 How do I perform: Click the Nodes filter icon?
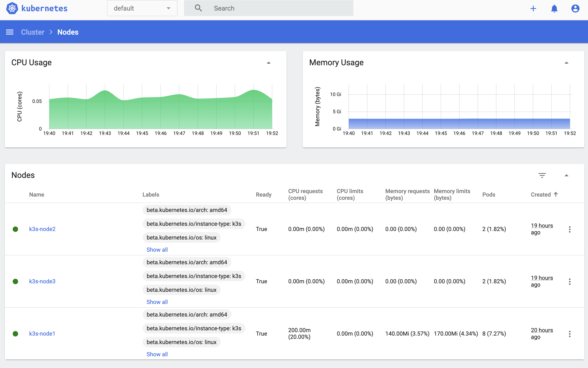pos(542,175)
